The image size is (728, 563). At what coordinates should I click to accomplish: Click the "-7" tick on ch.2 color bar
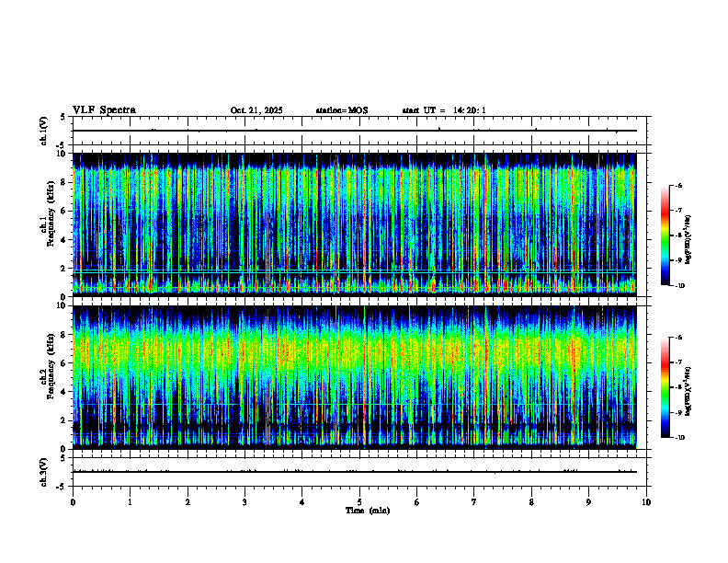pyautogui.click(x=679, y=362)
